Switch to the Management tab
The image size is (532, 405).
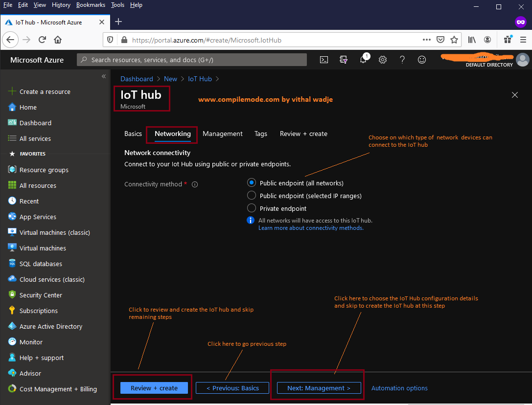pyautogui.click(x=223, y=134)
